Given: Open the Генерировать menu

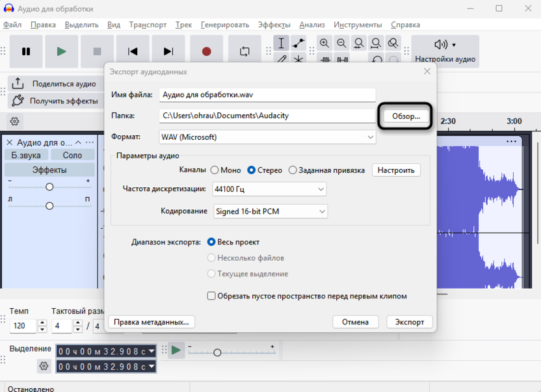Looking at the screenshot, I should [x=224, y=25].
